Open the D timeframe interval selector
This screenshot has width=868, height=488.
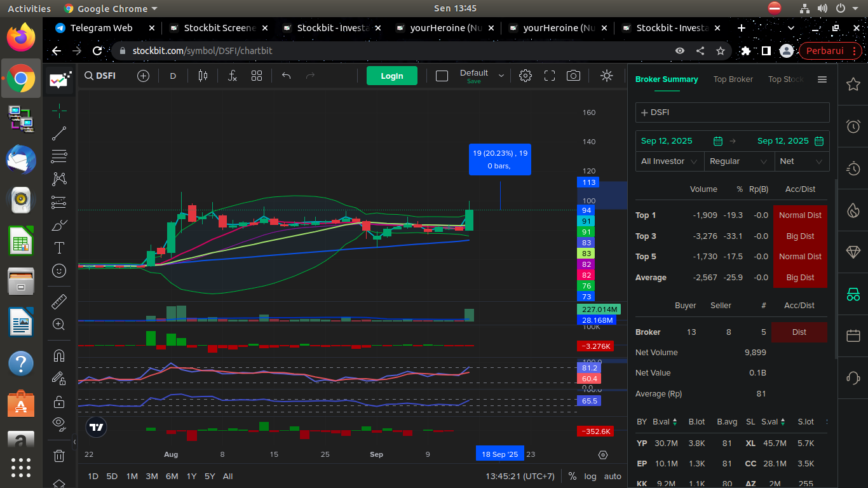click(x=173, y=76)
